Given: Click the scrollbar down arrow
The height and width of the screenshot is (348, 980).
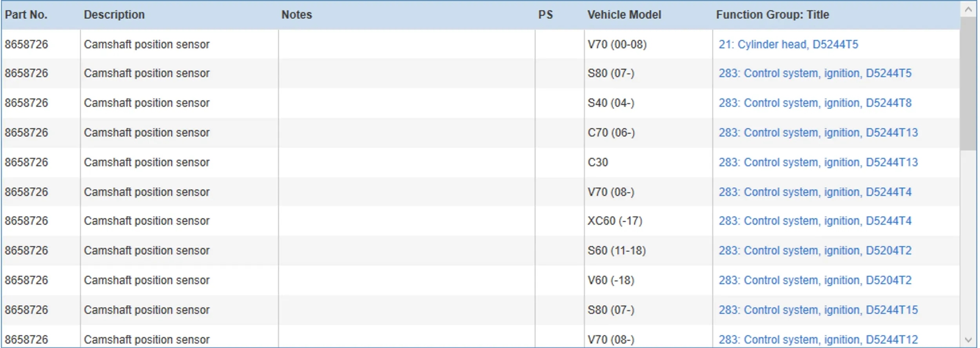Looking at the screenshot, I should 968,339.
